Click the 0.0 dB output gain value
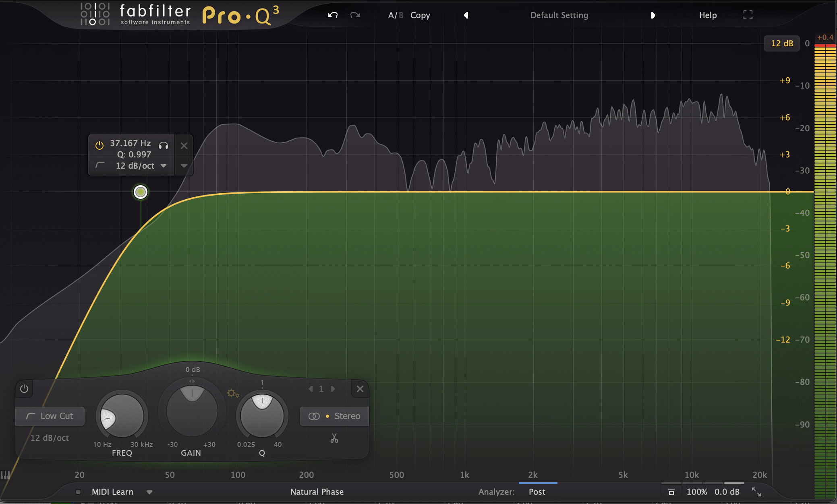The width and height of the screenshot is (837, 504). pos(727,492)
